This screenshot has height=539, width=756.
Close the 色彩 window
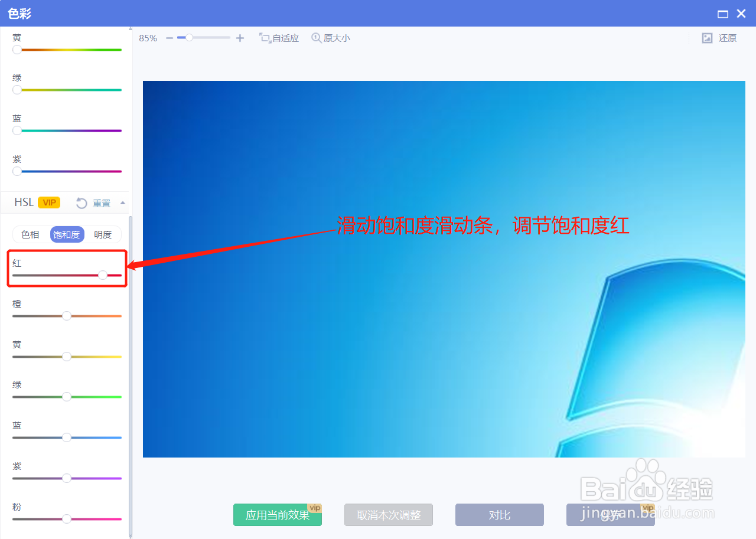coord(741,14)
